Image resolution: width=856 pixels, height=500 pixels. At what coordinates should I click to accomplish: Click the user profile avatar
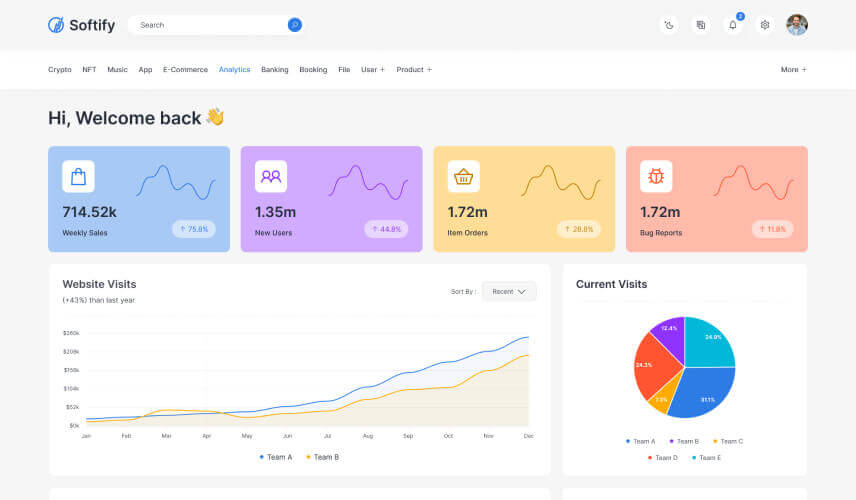797,25
